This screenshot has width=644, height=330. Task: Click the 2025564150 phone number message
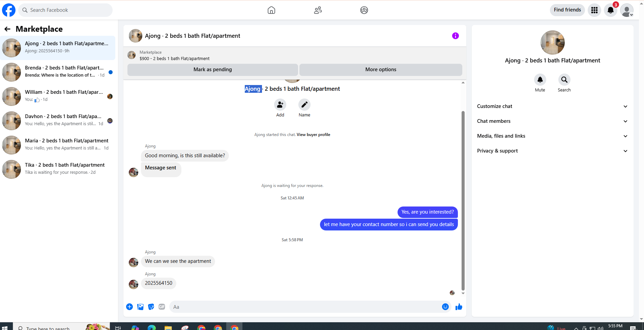pos(158,283)
